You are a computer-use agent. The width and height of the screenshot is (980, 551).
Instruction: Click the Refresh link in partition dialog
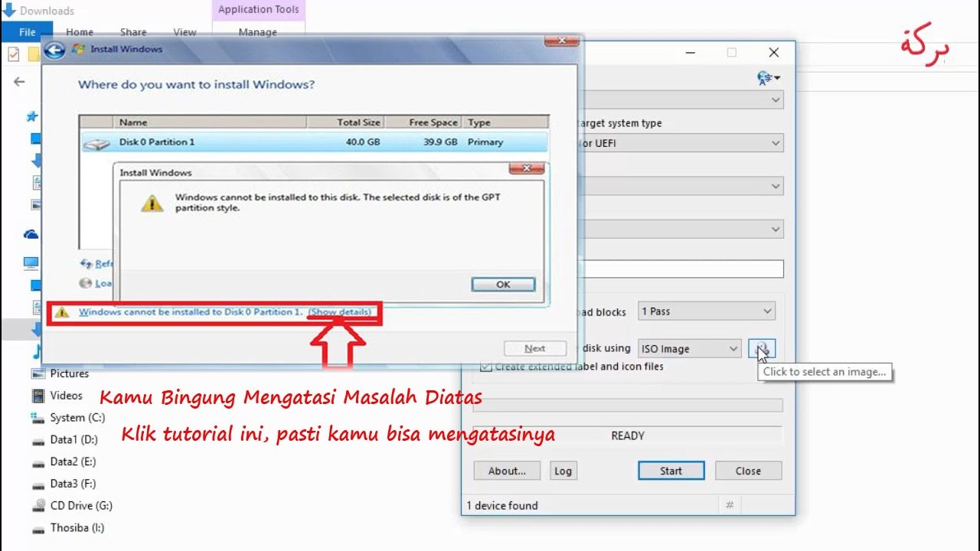point(98,264)
